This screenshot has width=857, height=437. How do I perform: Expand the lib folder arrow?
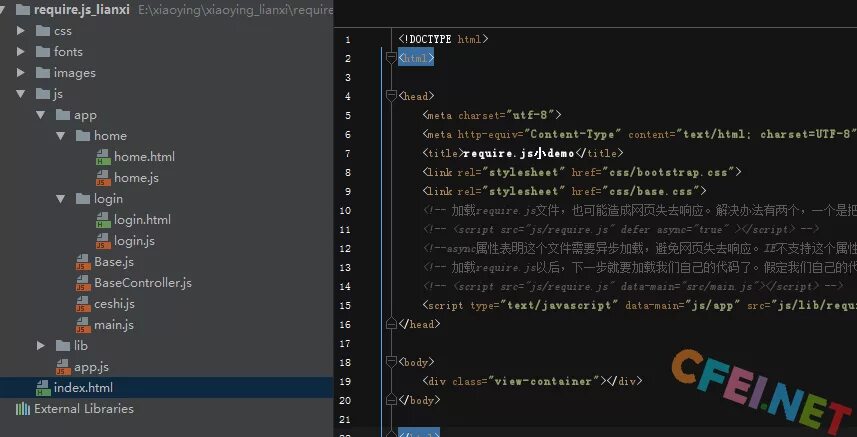pyautogui.click(x=41, y=345)
